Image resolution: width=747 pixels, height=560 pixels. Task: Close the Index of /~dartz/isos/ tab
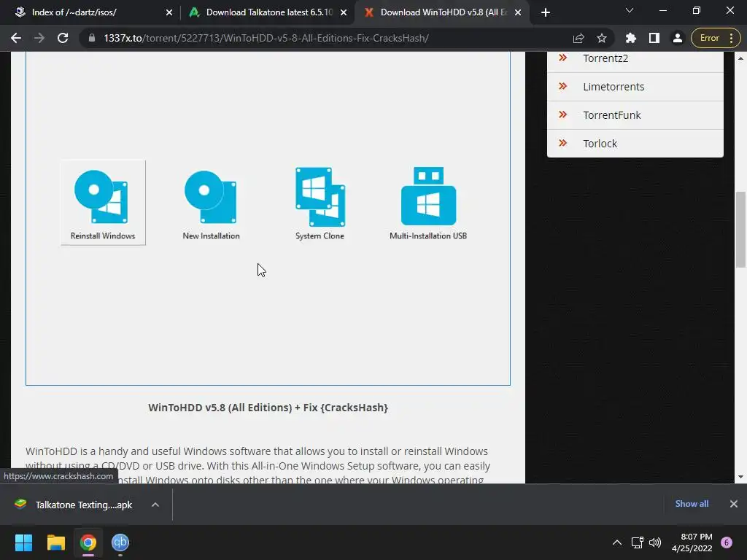tap(169, 12)
